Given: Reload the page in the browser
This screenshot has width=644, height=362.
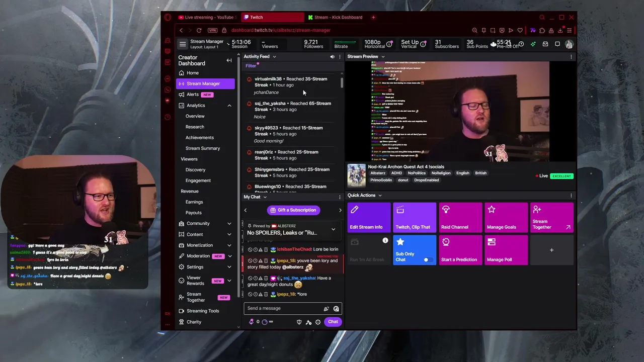Looking at the screenshot, I should [199, 31].
